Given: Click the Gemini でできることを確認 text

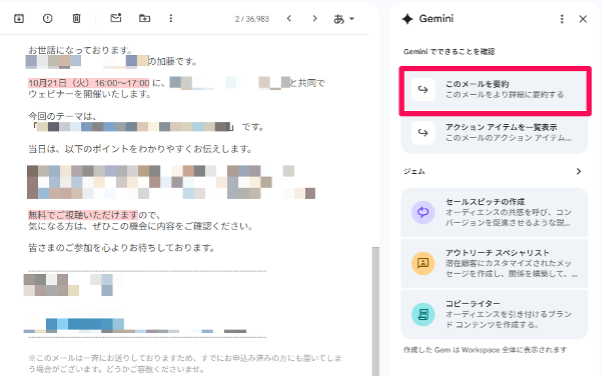Looking at the screenshot, I should click(x=449, y=52).
